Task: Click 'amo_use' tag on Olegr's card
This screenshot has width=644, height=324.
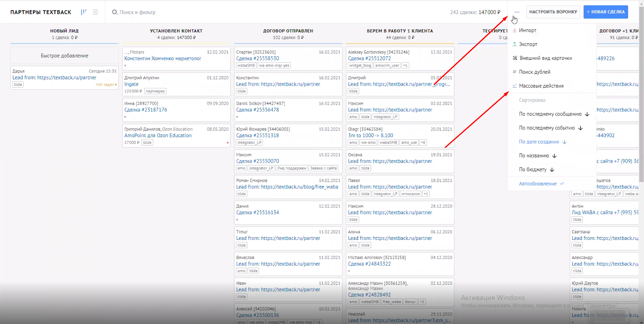Action: 409,142
